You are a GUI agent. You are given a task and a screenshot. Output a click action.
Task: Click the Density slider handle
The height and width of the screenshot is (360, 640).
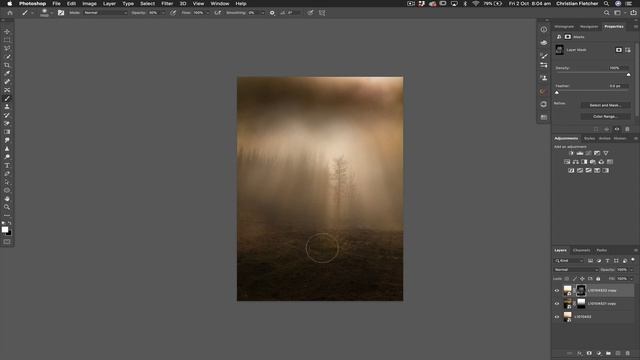[x=629, y=75]
